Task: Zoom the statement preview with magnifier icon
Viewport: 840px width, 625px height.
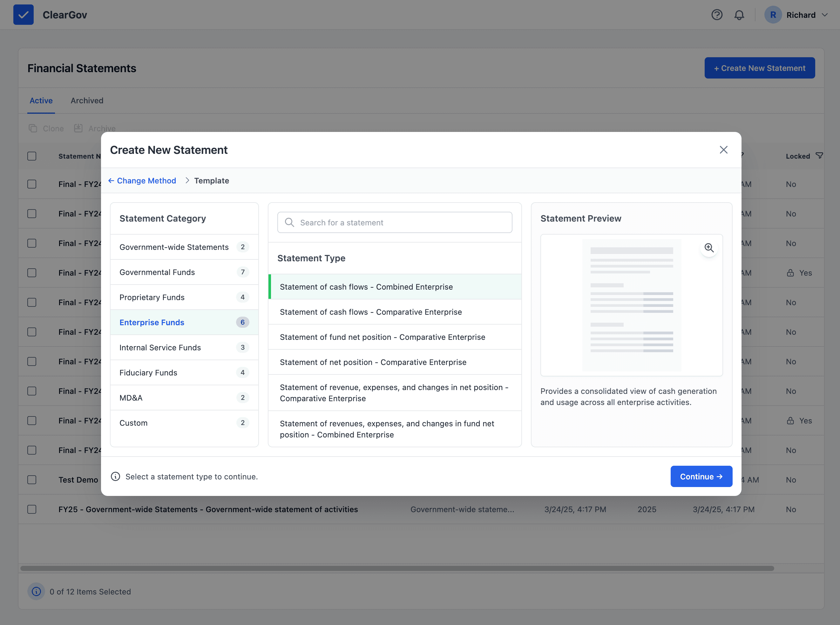Action: [709, 247]
